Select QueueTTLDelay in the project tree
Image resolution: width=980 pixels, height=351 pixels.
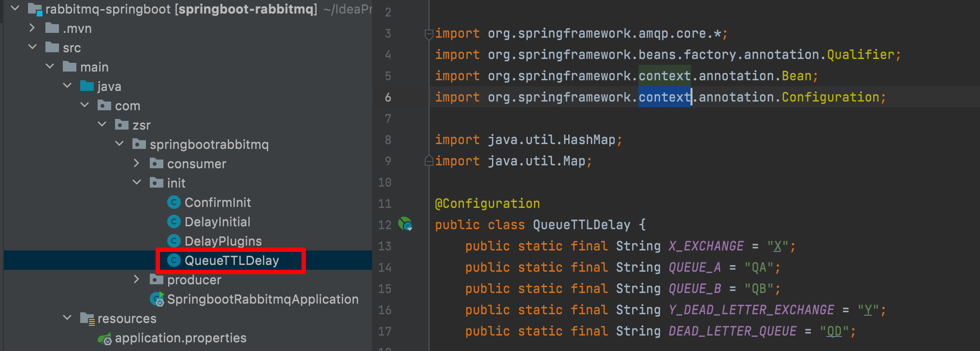tap(232, 260)
